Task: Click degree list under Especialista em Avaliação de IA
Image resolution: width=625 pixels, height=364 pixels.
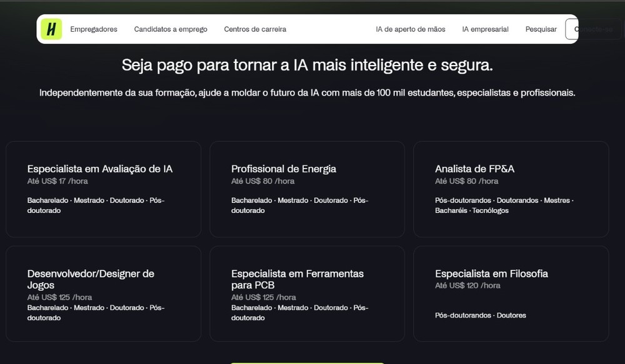Action: [96, 205]
